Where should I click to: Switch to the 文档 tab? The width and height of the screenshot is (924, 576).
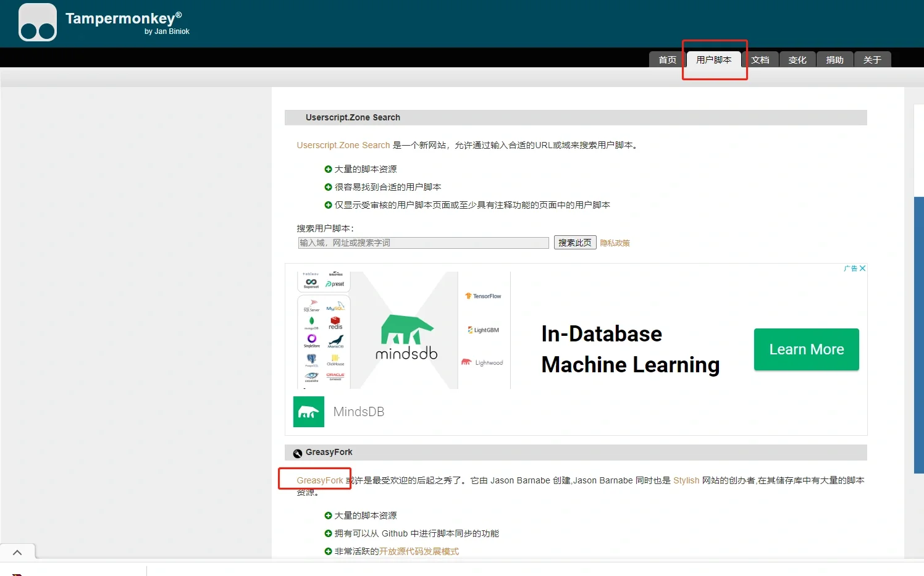coord(760,60)
